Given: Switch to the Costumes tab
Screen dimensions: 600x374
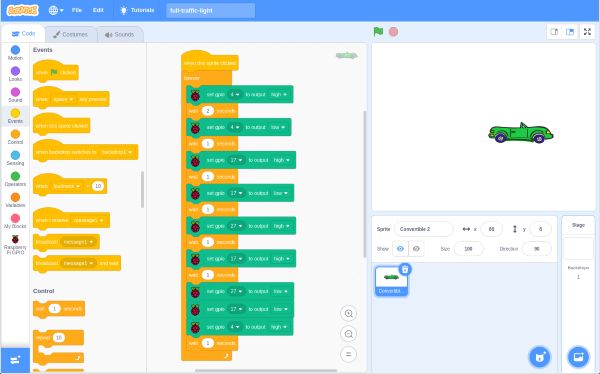Looking at the screenshot, I should pos(70,34).
